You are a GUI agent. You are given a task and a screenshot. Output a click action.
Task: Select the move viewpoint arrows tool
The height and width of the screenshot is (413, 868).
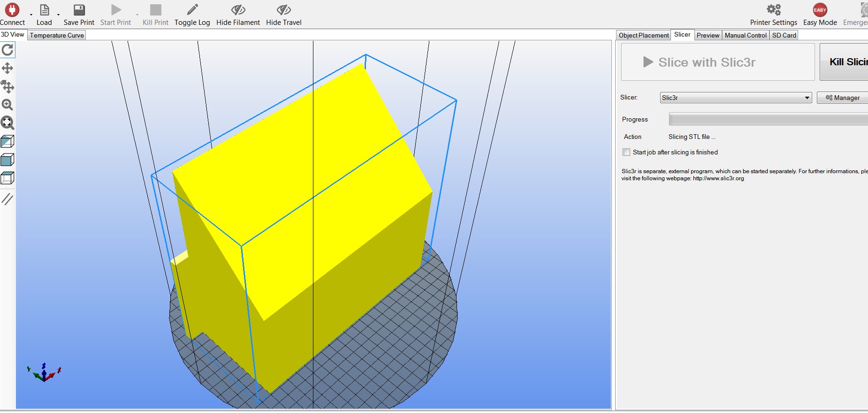click(8, 69)
